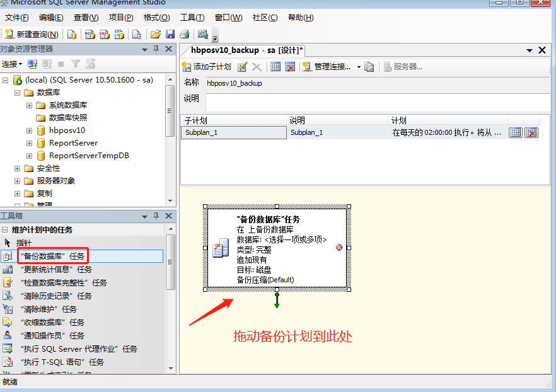Expand the 系统数据库 folder
This screenshot has height=392, width=556.
pos(29,105)
